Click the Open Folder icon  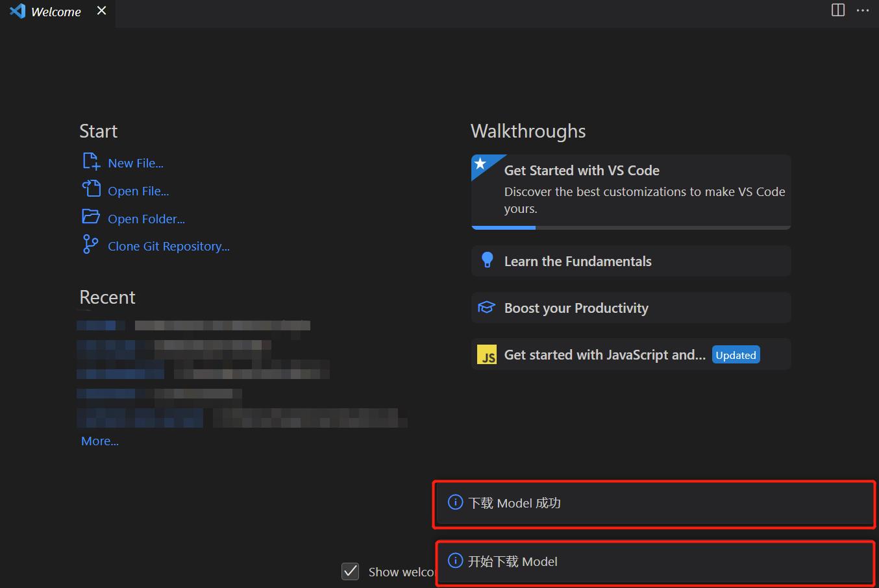(x=91, y=217)
